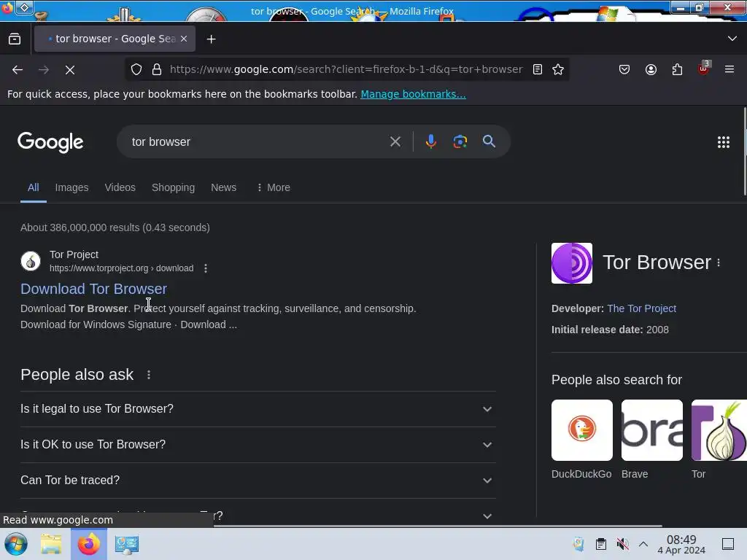Switch to the Images results tab
The width and height of the screenshot is (747, 560).
point(71,187)
